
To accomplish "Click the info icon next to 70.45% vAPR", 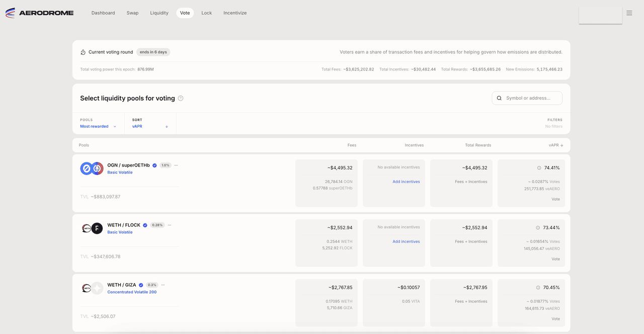I will click(x=538, y=288).
